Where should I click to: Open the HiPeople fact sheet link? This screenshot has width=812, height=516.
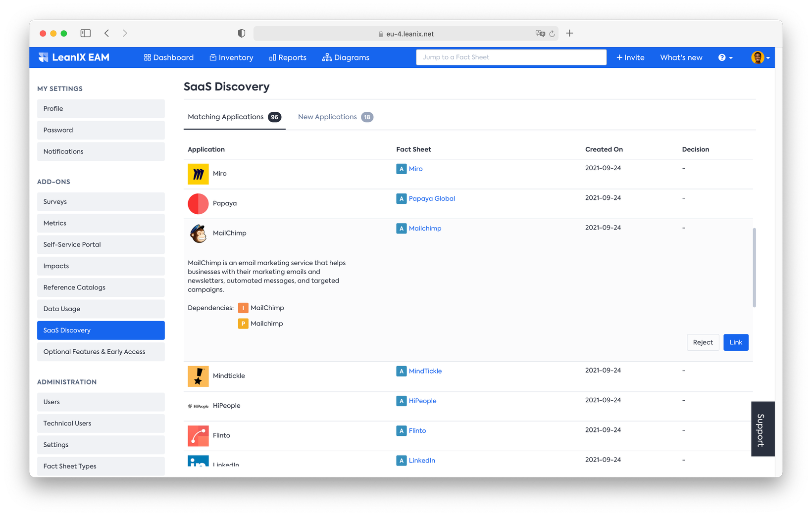[423, 401]
